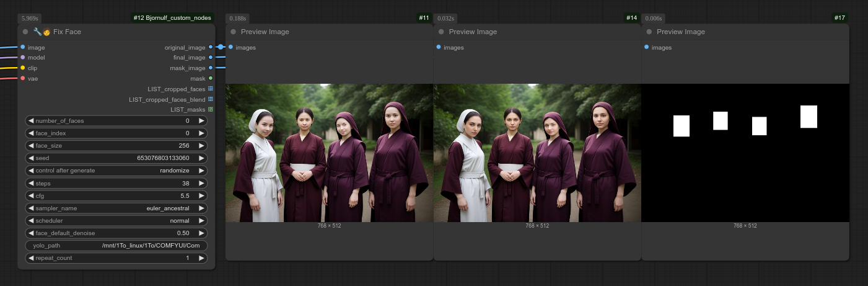Change control after generate randomize option

(x=116, y=171)
